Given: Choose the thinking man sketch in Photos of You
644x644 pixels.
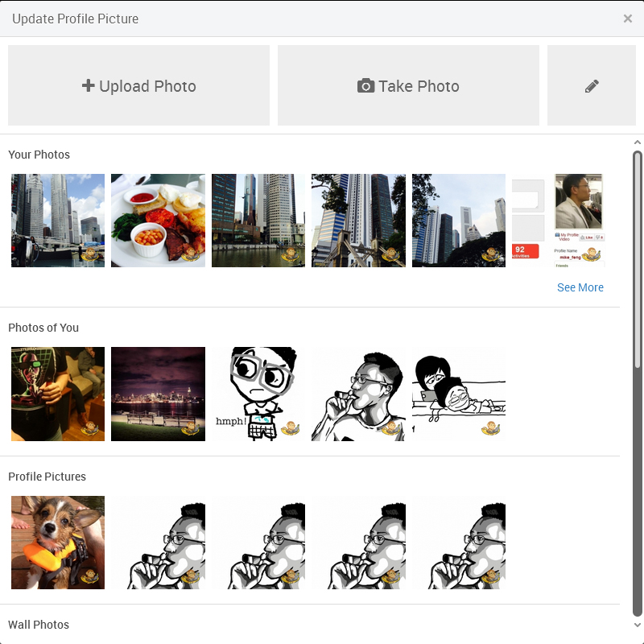Looking at the screenshot, I should tap(358, 394).
